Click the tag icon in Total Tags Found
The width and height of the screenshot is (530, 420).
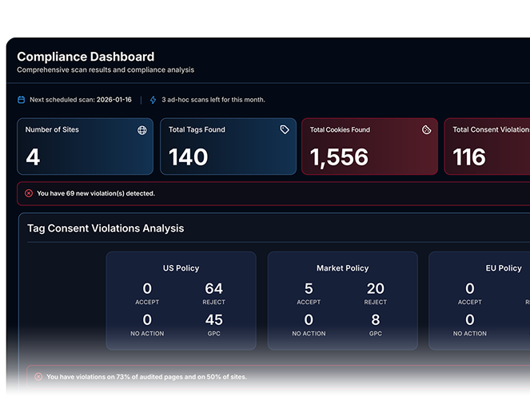tap(285, 129)
